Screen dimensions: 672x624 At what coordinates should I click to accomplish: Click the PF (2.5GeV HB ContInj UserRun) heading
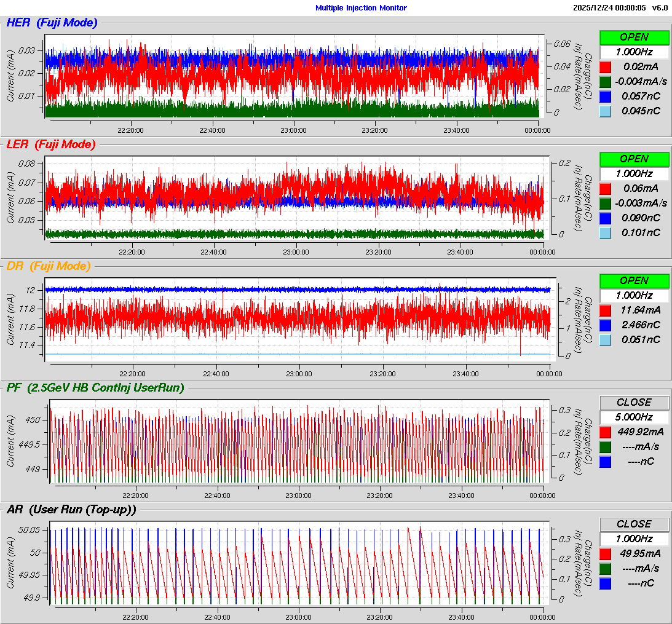[95, 387]
